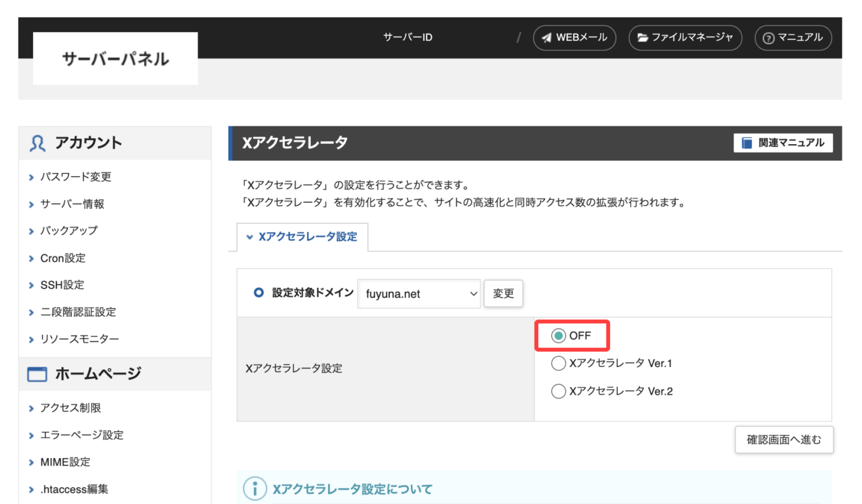Select the OFF radio button
Viewport: 862px width, 504px height.
click(x=558, y=336)
